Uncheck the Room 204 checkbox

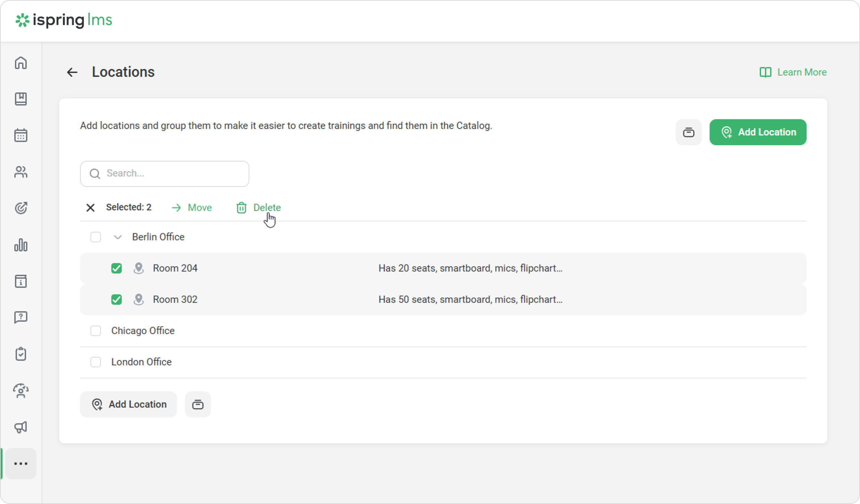(117, 269)
